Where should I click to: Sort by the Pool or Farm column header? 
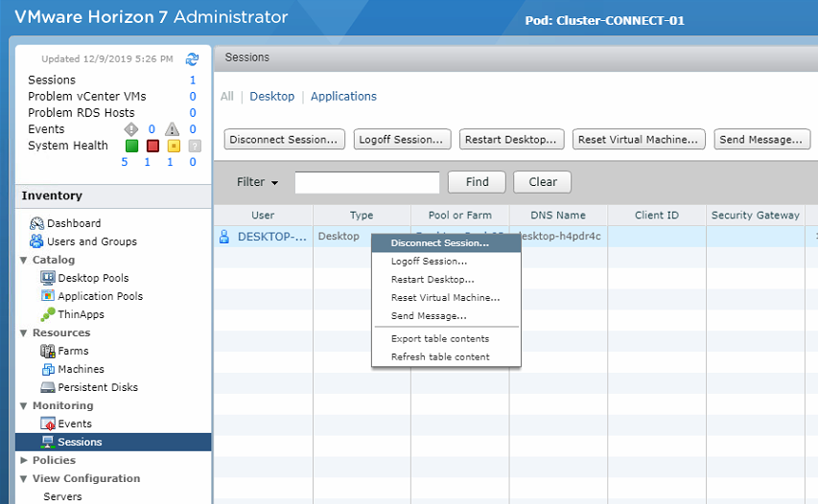pos(460,216)
